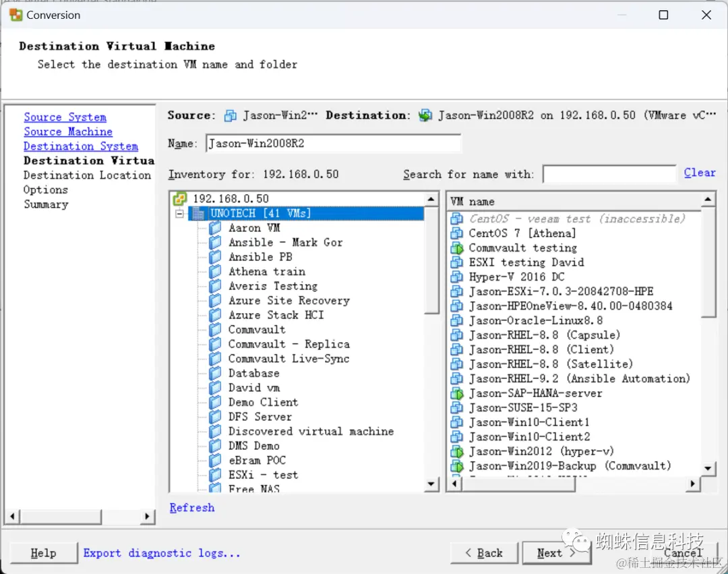Open Export diagnostic logs link
The image size is (728, 574).
tap(162, 553)
